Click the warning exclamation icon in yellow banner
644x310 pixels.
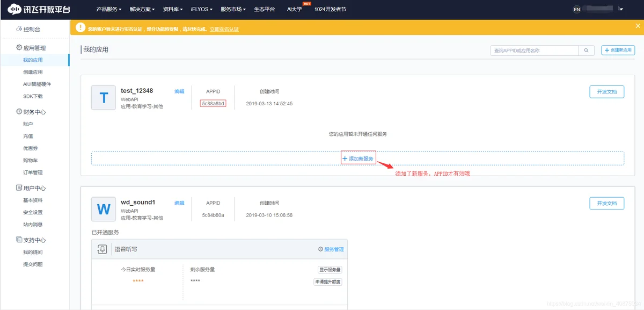point(80,28)
